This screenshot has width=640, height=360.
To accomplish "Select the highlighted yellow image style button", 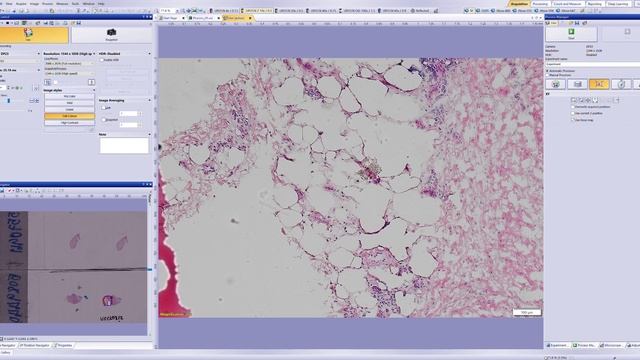I will (x=69, y=116).
